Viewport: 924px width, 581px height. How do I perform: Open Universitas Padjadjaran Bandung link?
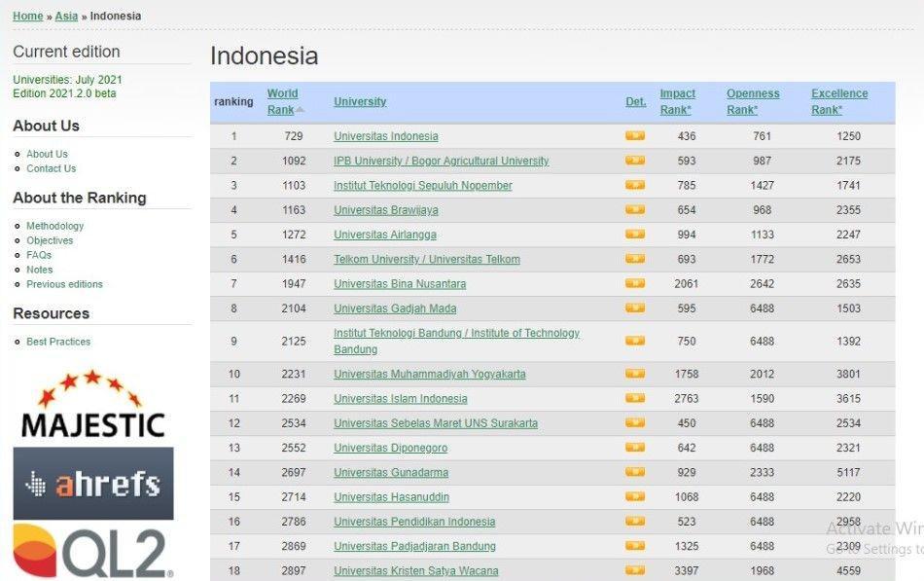pyautogui.click(x=414, y=546)
